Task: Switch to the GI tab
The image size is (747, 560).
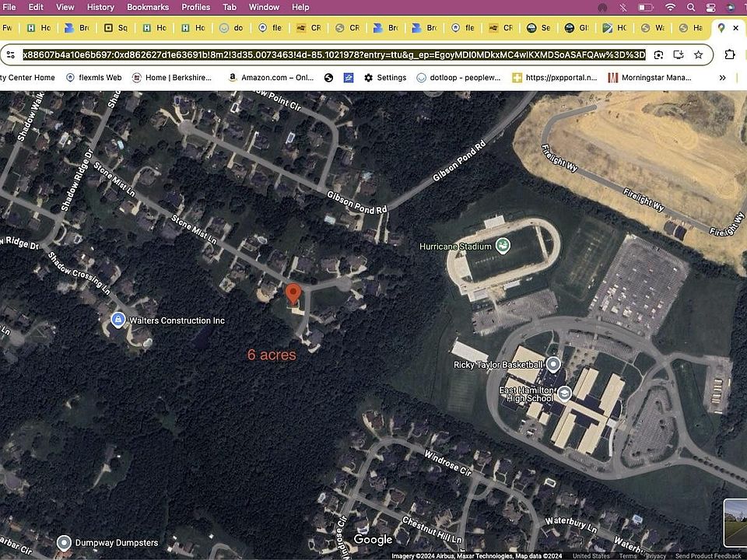Action: tap(577, 28)
